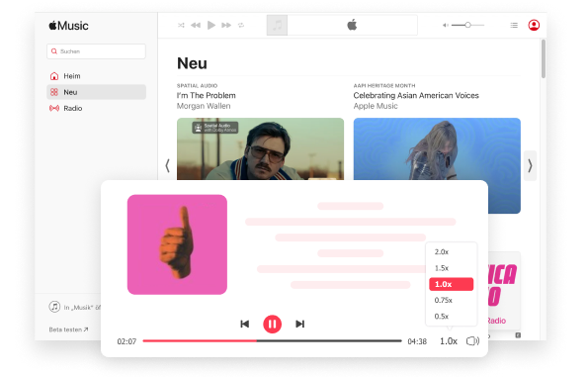
Task: Select 2.0x playback speed
Action: pos(451,252)
